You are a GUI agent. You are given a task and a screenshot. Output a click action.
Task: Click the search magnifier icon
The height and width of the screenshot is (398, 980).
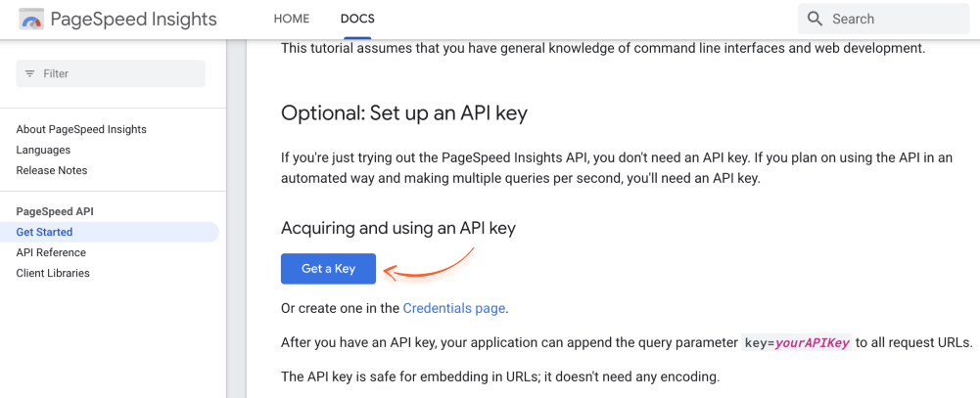pyautogui.click(x=815, y=19)
